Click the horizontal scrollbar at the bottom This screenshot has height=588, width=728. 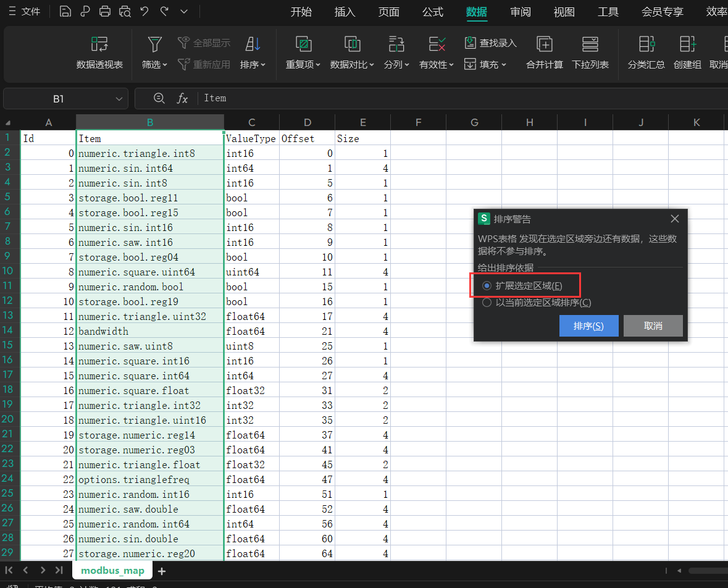point(708,570)
